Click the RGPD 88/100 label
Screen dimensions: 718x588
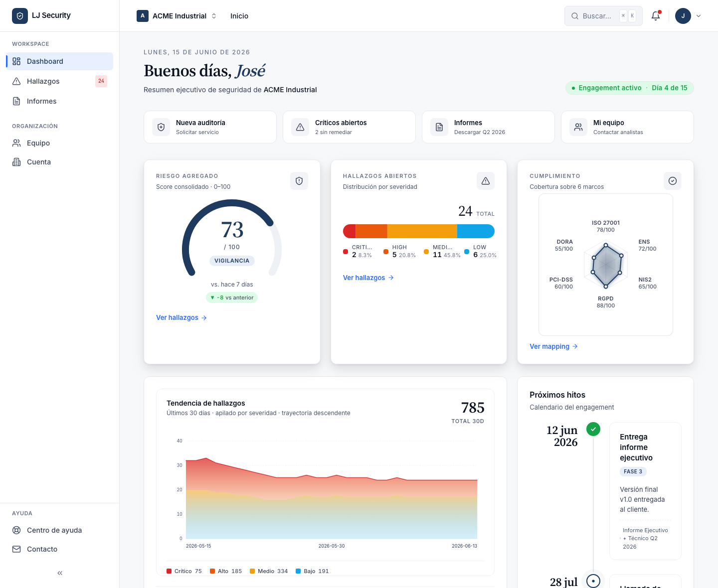(x=606, y=302)
